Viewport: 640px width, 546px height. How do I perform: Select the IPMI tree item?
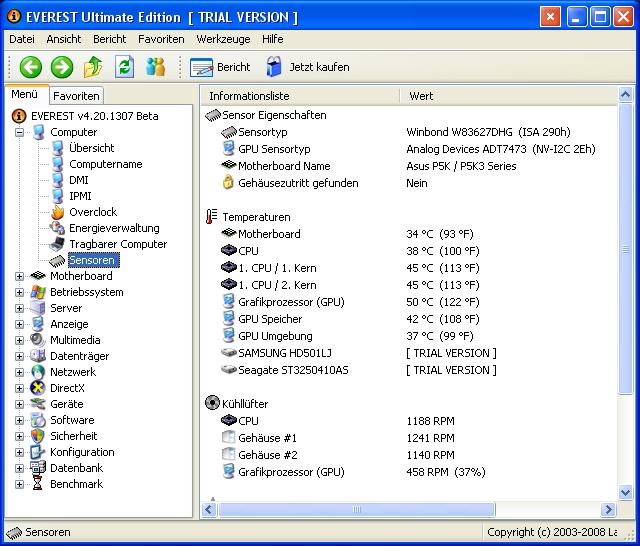coord(80,196)
